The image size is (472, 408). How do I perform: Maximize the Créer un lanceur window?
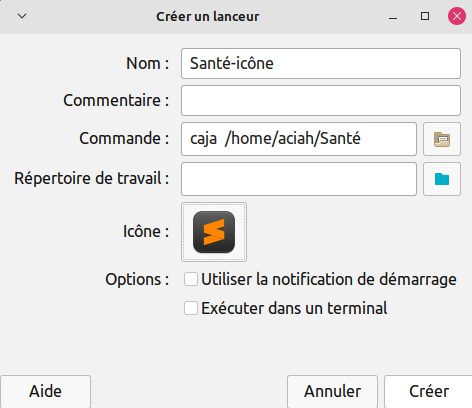[425, 16]
